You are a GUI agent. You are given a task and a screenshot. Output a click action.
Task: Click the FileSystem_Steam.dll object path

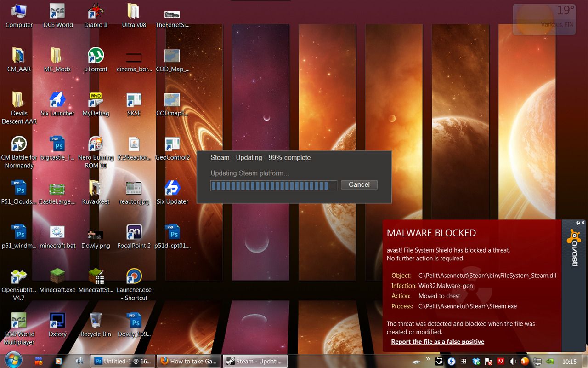(487, 276)
